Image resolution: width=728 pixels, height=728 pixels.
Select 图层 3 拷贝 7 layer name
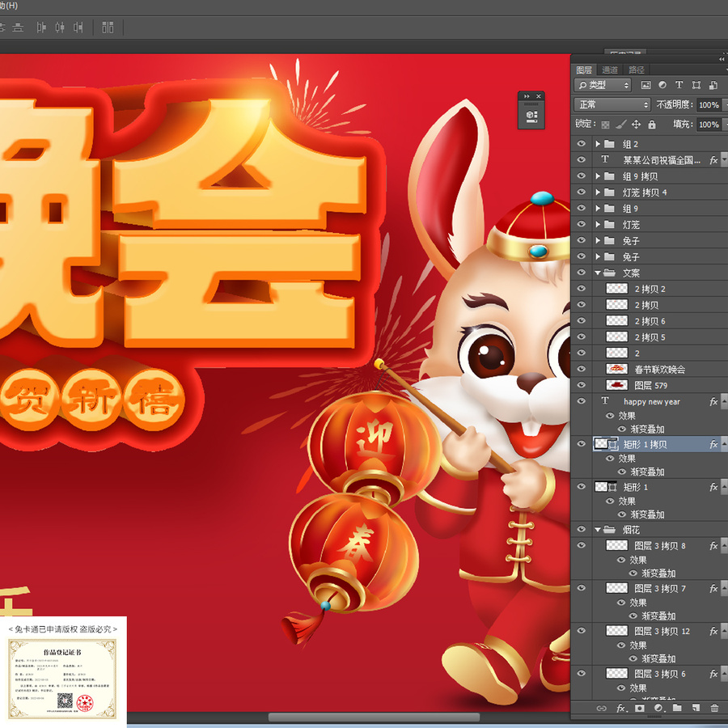coord(660,588)
